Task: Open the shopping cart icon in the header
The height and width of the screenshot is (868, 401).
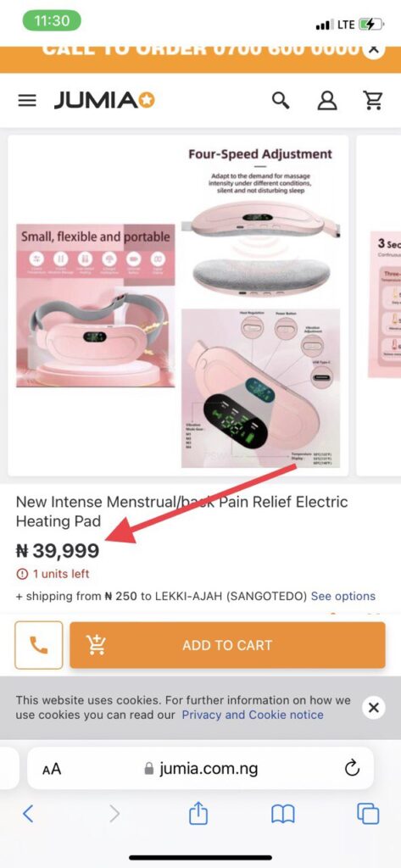Action: (373, 100)
